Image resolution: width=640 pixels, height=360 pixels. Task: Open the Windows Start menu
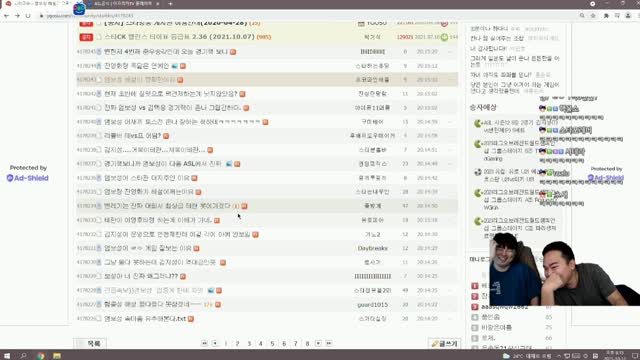7,356
